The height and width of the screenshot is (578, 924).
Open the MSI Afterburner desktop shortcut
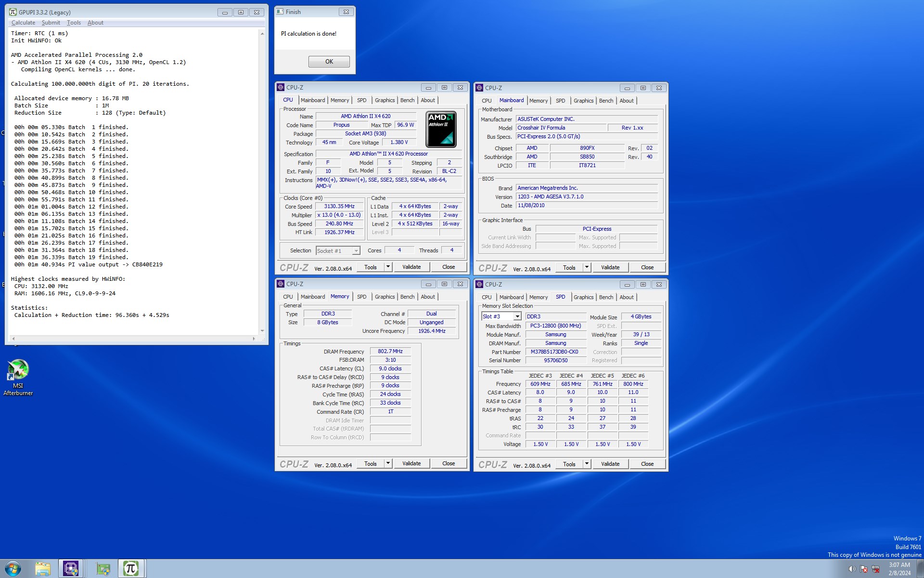coord(18,378)
